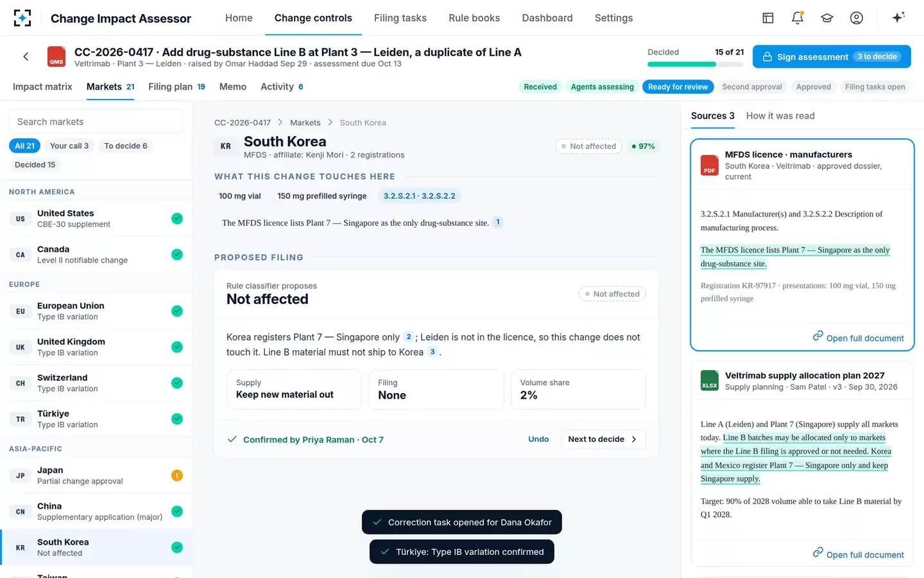Open the Filing plan tab
The height and width of the screenshot is (578, 924).
pos(176,87)
